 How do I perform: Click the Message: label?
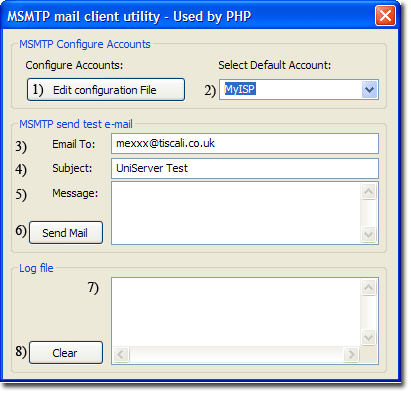(75, 193)
